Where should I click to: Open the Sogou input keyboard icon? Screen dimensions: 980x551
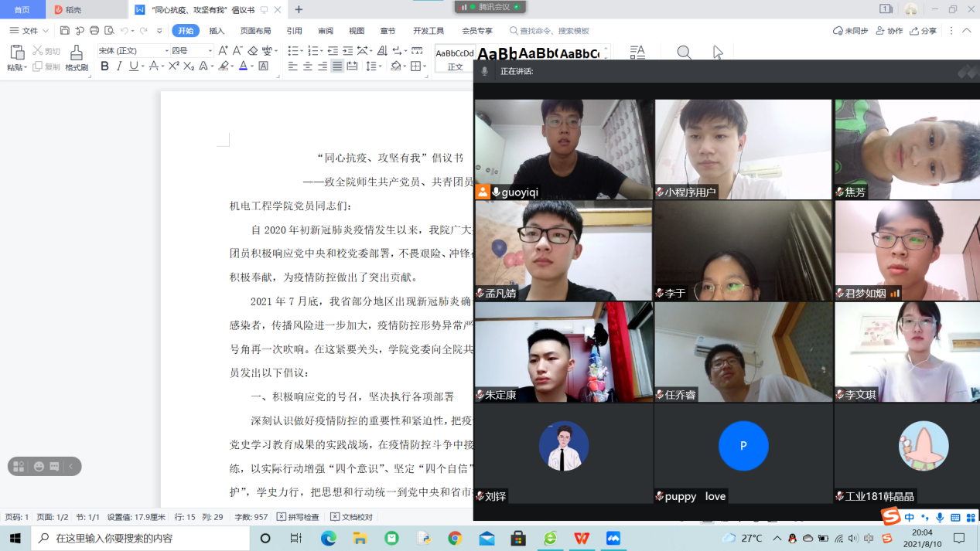pos(956,518)
